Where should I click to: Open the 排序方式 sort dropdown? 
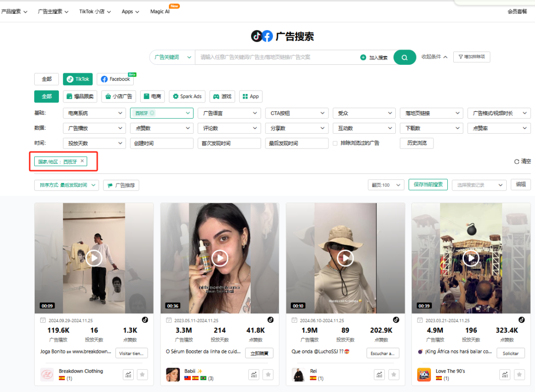pos(66,185)
